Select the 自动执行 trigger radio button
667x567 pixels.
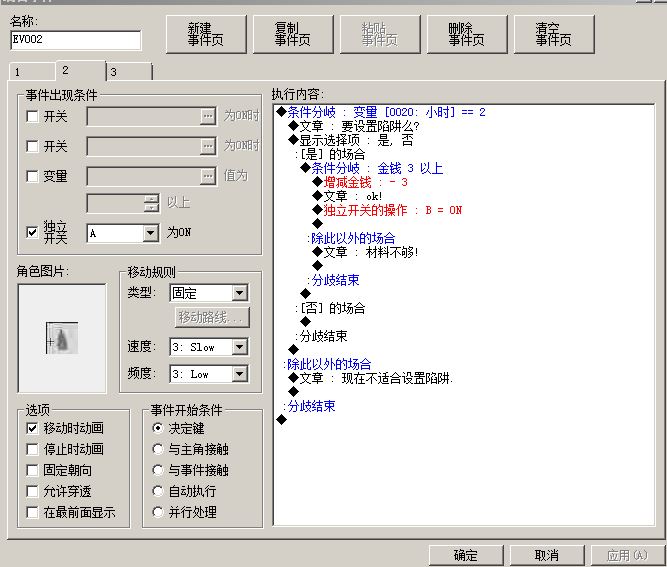click(x=158, y=491)
